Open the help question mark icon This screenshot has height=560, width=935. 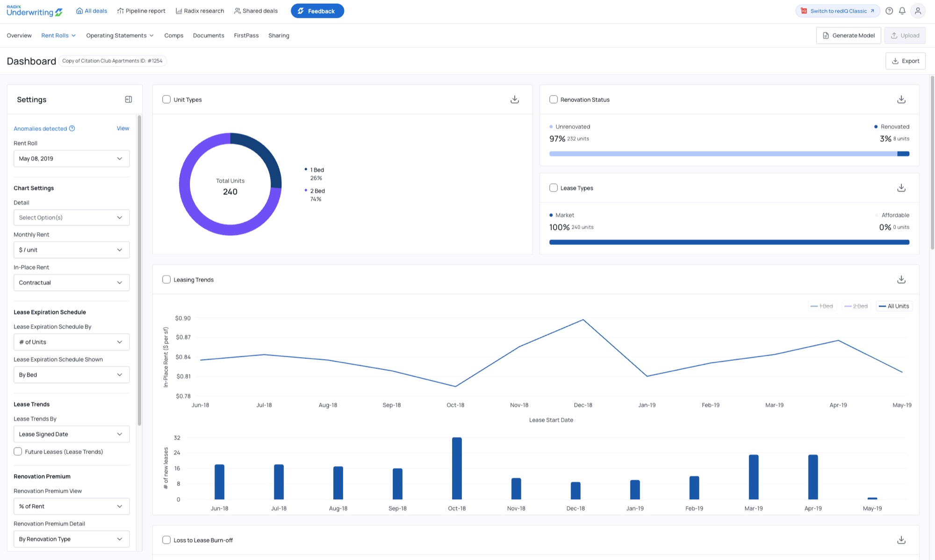click(x=889, y=11)
